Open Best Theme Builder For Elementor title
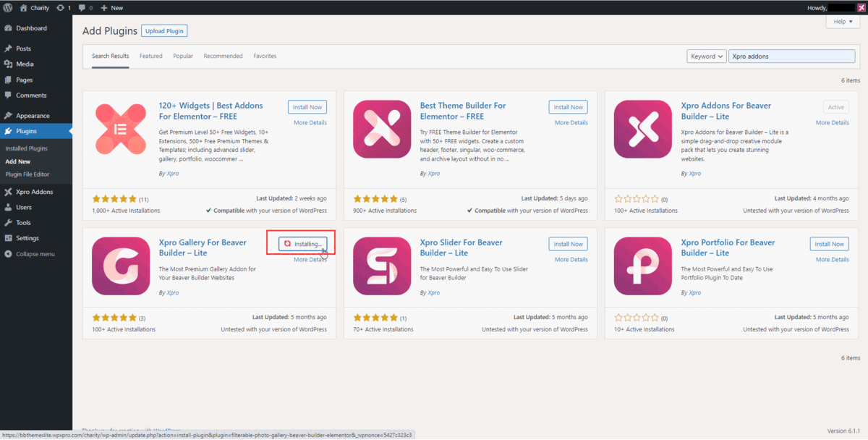The width and height of the screenshot is (868, 440). pos(463,111)
